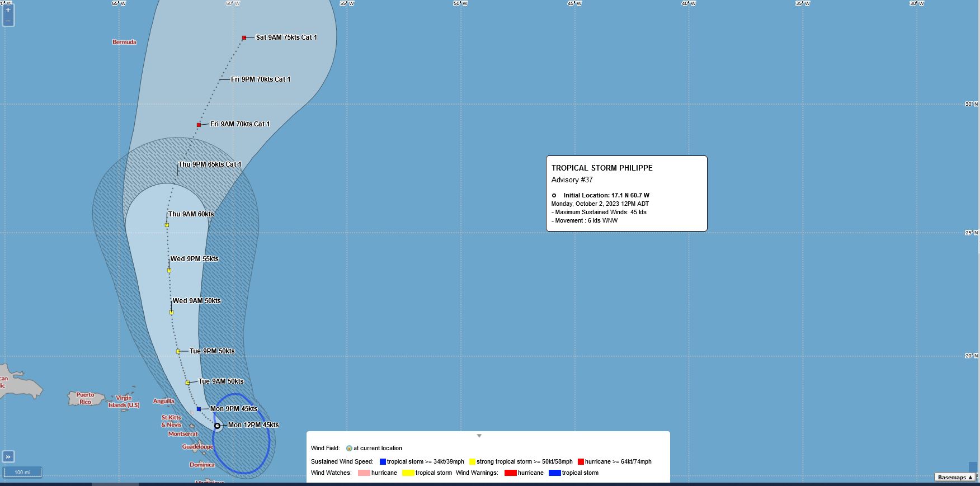Viewport: 980px width, 486px height.
Task: Click the 55° W longitude label
Action: [x=347, y=3]
